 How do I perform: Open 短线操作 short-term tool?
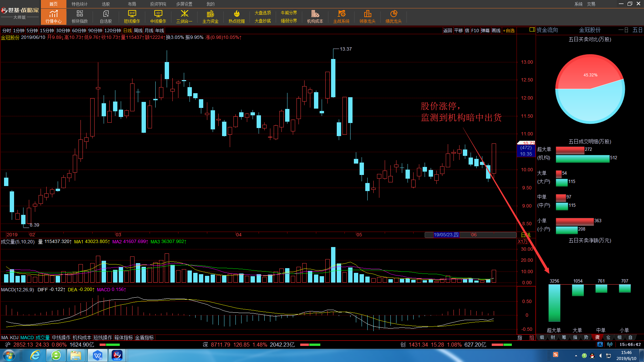coord(132,16)
